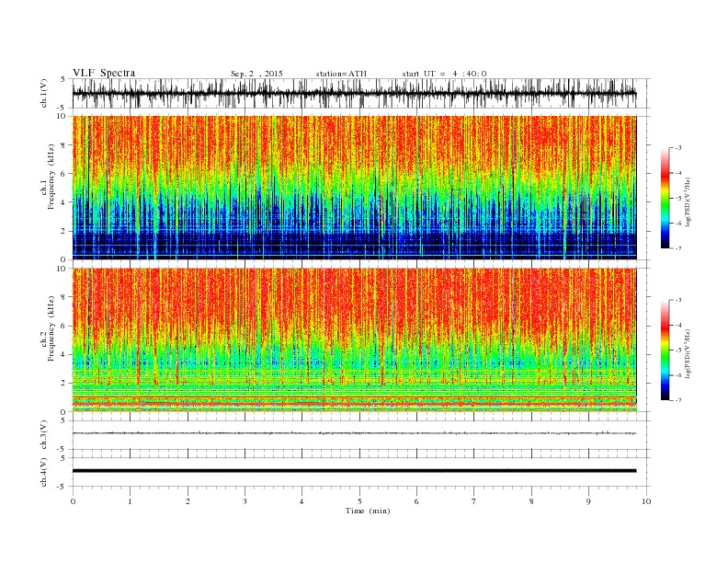Viewport: 728px width, 563px height.
Task: Click the "6" tick on the time axis
Action: [x=416, y=501]
